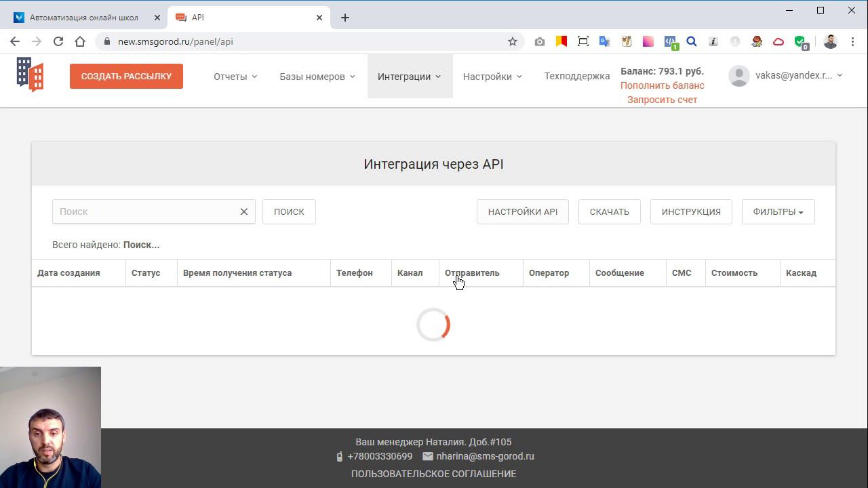Open the Техподдержка page

[577, 76]
